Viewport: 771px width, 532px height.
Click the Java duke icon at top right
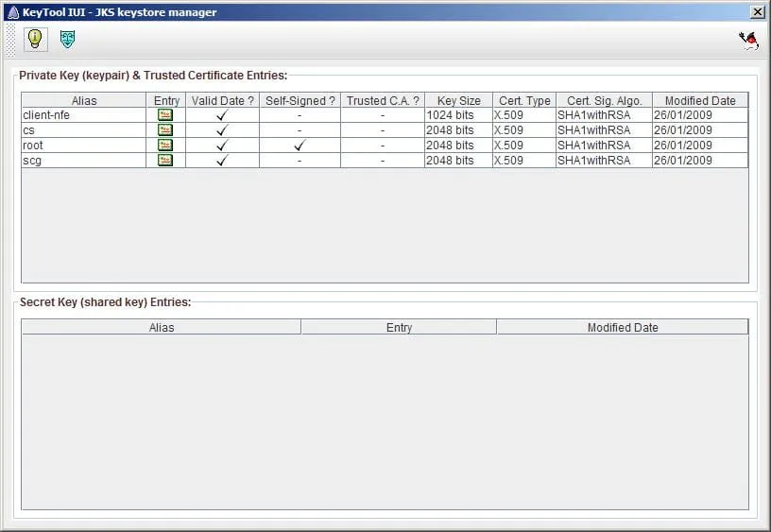click(749, 41)
